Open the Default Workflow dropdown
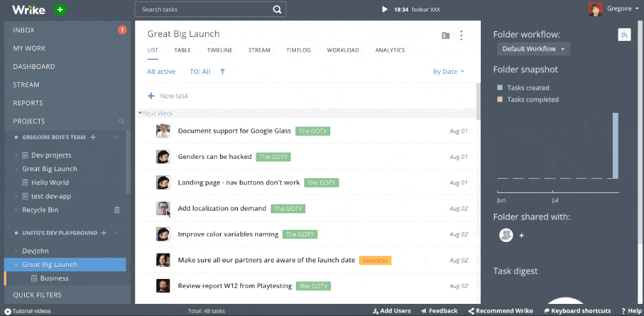 (x=534, y=49)
